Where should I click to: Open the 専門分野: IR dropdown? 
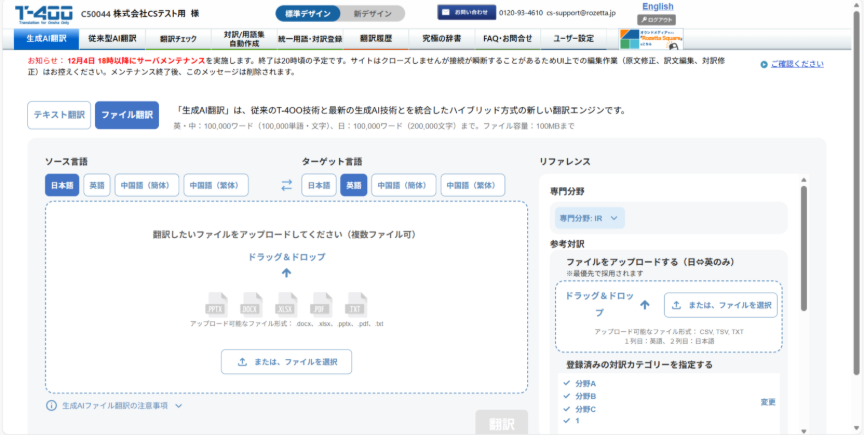(x=590, y=217)
